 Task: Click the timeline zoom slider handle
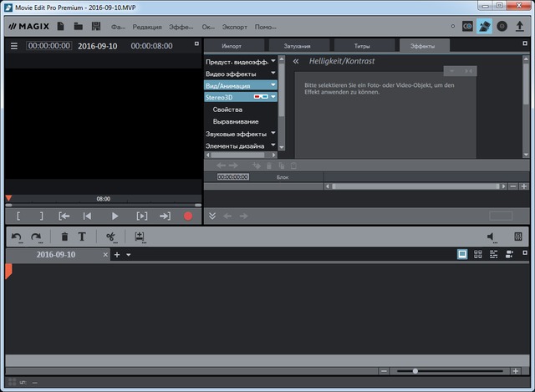415,370
